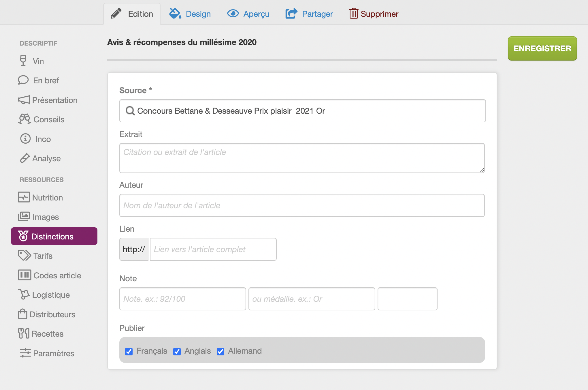Click the ENREGISTRER button
This screenshot has height=390, width=588.
(x=542, y=48)
